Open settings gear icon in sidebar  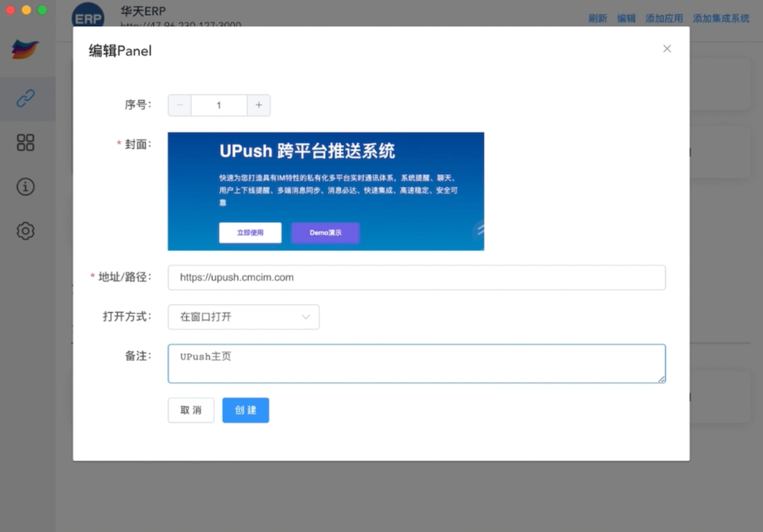click(26, 231)
